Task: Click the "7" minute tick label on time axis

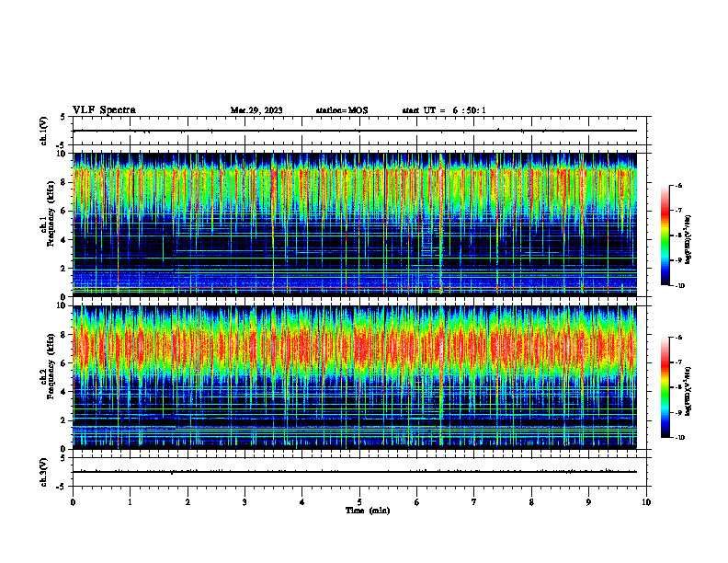Action: coord(474,502)
